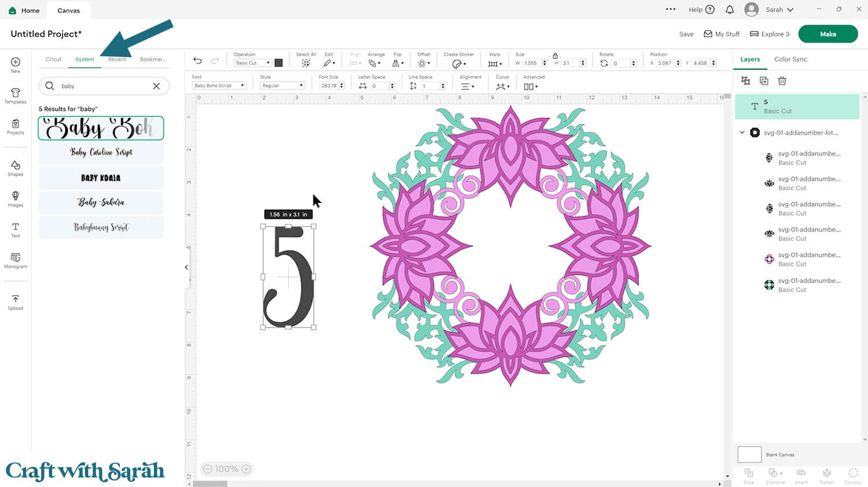Image resolution: width=868 pixels, height=487 pixels.
Task: Click the green Make button
Action: coord(827,34)
